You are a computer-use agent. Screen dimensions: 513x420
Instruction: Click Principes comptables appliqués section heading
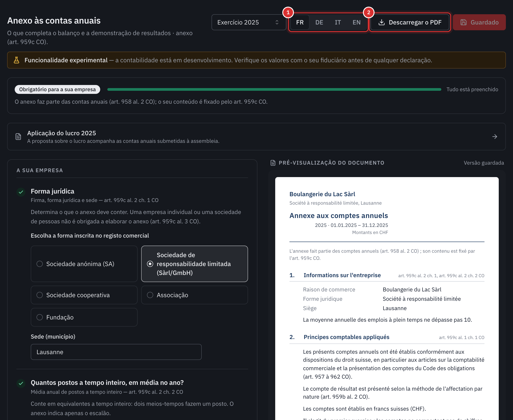pos(346,337)
